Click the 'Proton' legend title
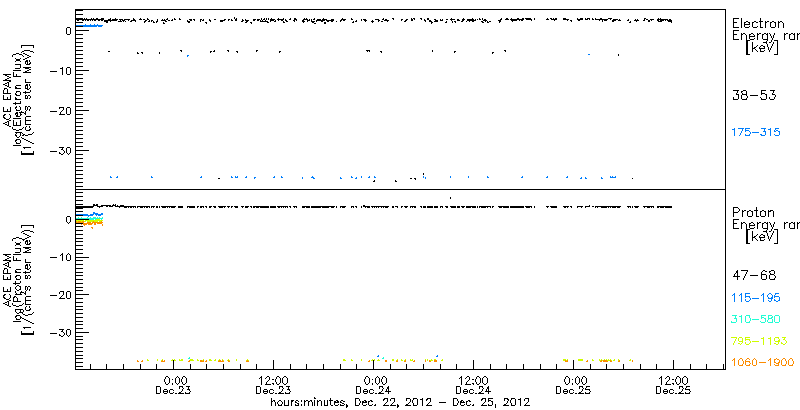 tap(754, 213)
